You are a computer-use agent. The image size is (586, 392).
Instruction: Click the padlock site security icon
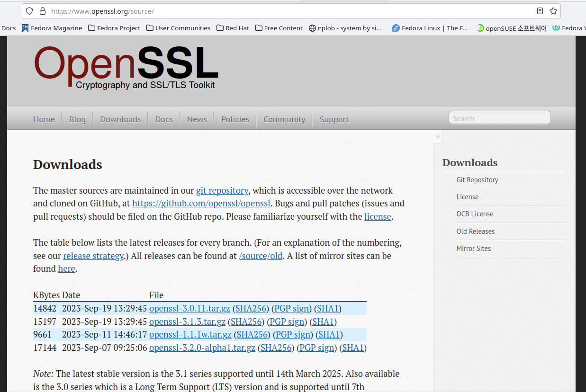click(x=42, y=11)
